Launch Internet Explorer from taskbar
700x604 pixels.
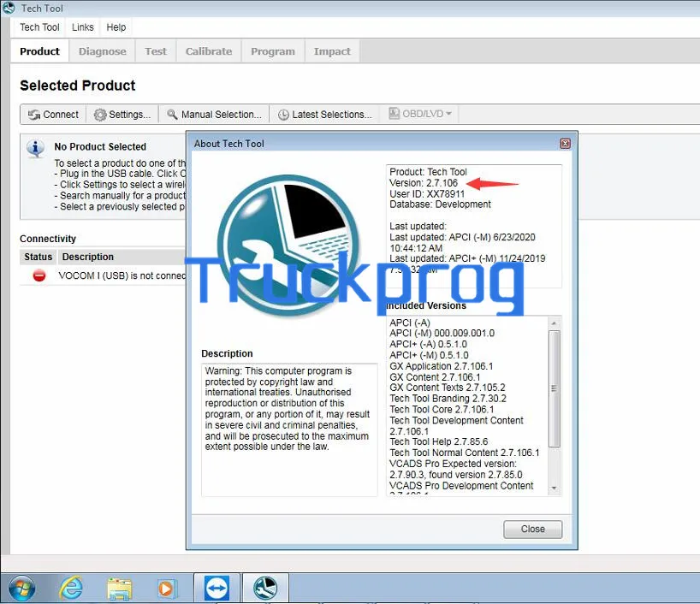coord(71,589)
